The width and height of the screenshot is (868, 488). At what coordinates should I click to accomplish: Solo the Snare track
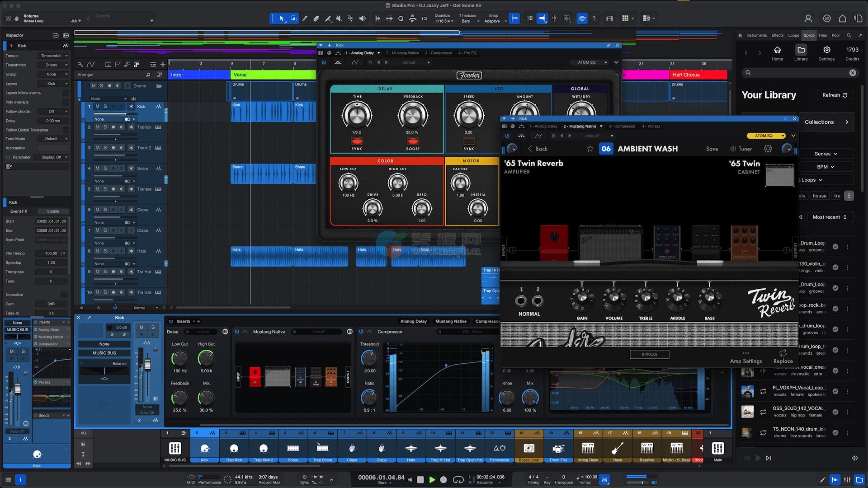coord(105,168)
